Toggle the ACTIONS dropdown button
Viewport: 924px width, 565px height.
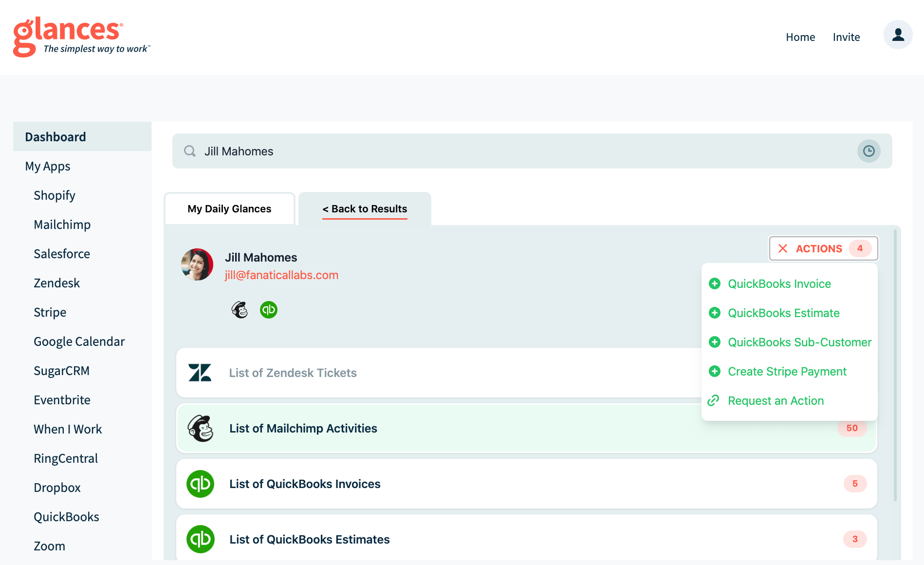(x=824, y=248)
